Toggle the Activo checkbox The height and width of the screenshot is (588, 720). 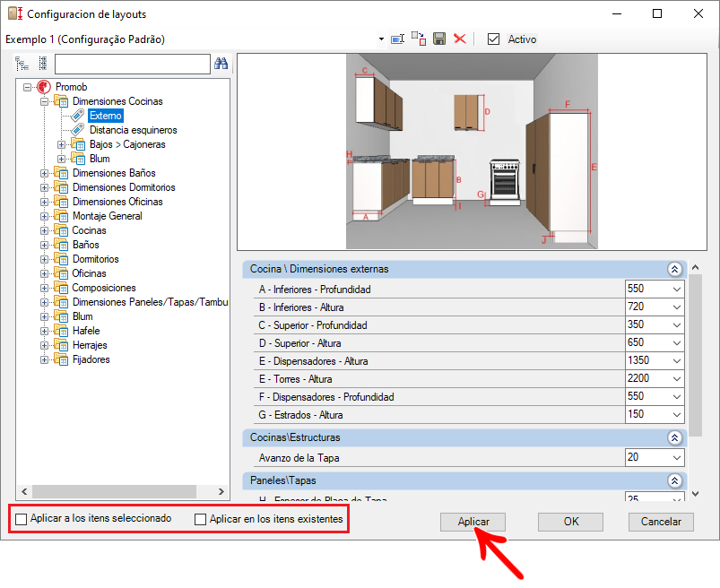(493, 39)
